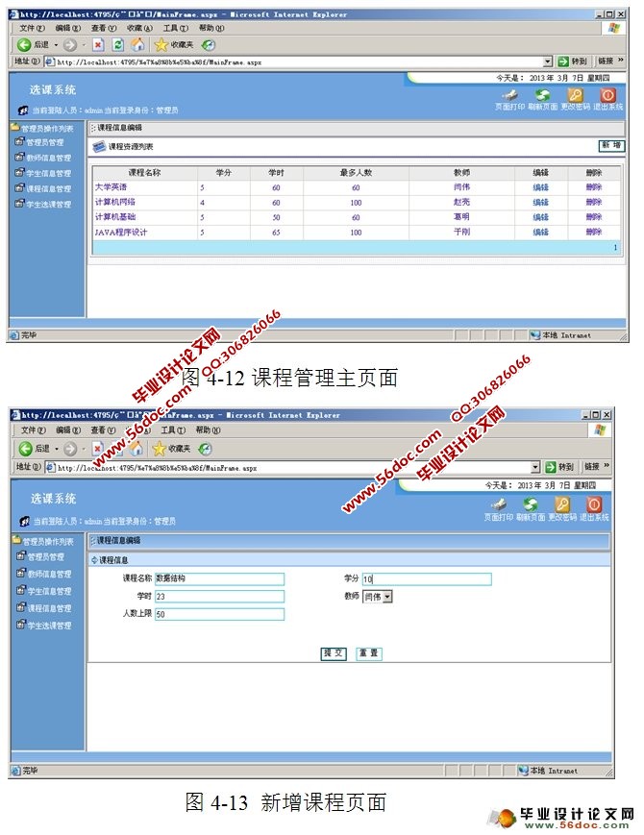Click Forward arrow in the course list window

70,45
